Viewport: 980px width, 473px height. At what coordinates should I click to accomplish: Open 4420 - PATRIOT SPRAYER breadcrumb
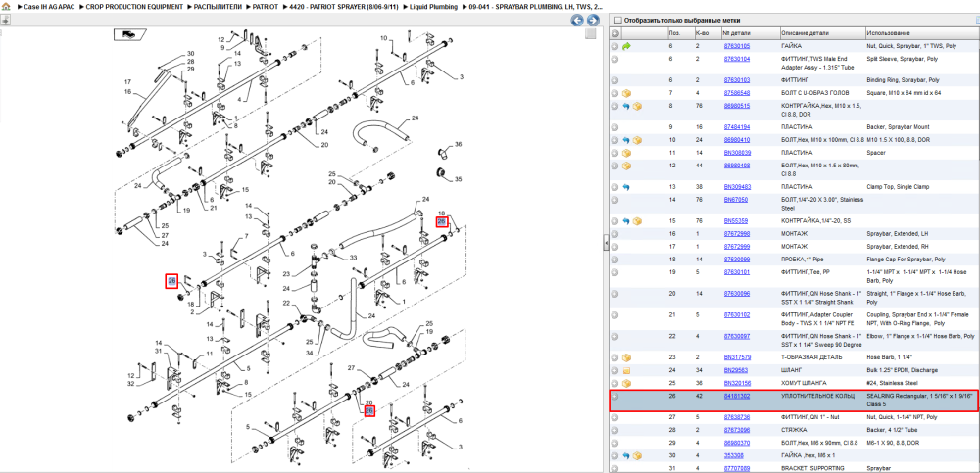point(344,6)
